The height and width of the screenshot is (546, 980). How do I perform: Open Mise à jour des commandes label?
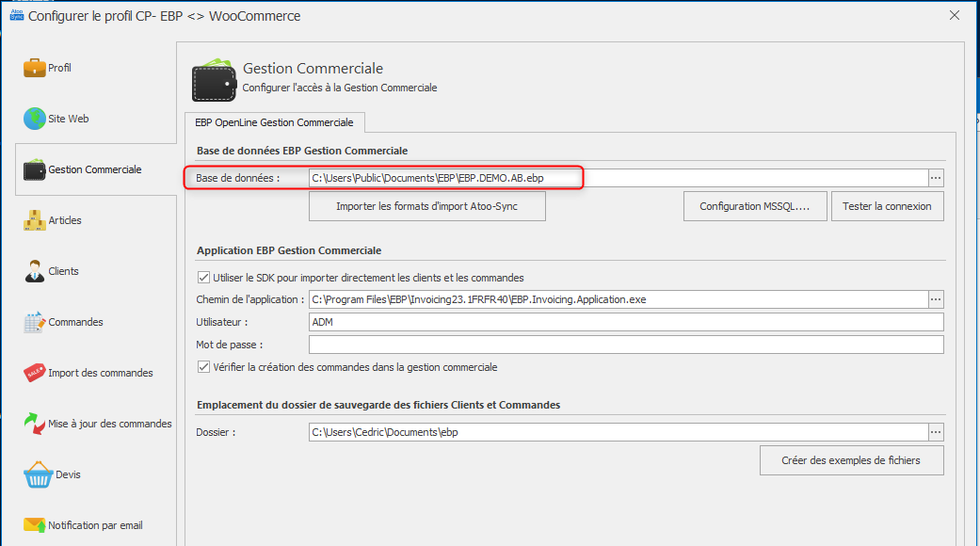click(109, 424)
